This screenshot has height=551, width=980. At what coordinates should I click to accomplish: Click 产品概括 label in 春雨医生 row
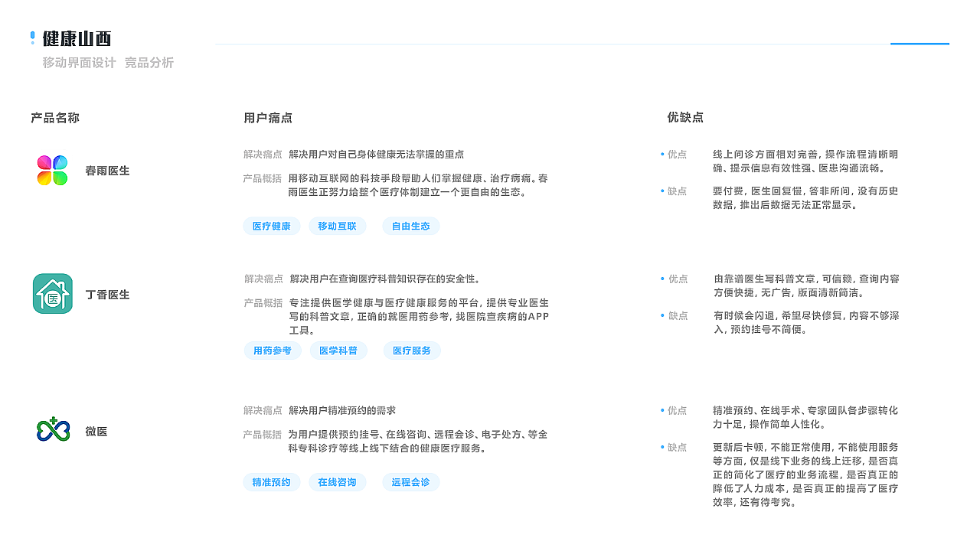coord(263,178)
